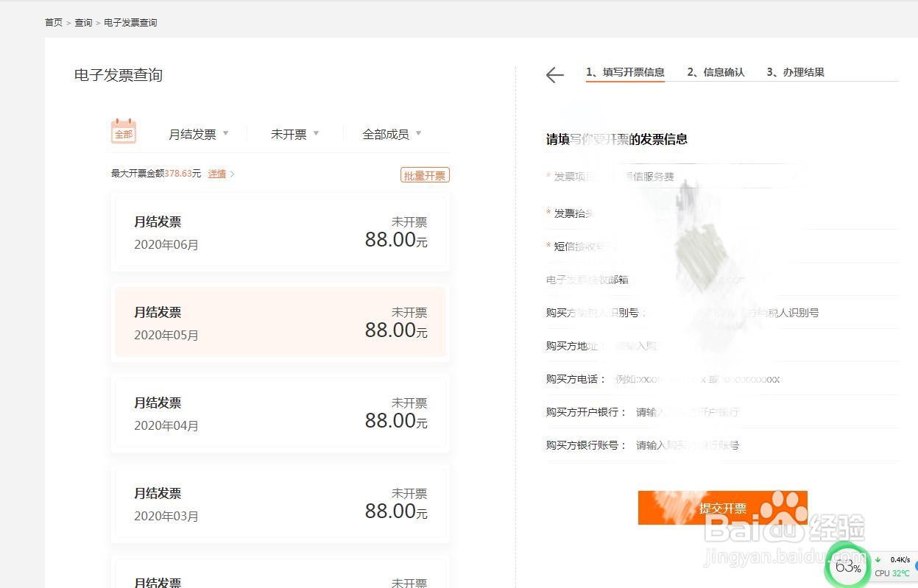Click the 购买方银行账号 bank account input field
The image size is (918, 588).
coord(699,444)
